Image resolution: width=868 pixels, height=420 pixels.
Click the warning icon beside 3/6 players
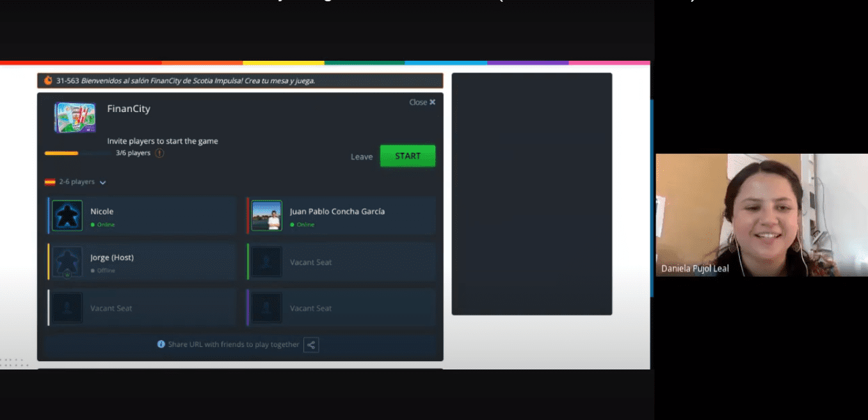point(159,153)
